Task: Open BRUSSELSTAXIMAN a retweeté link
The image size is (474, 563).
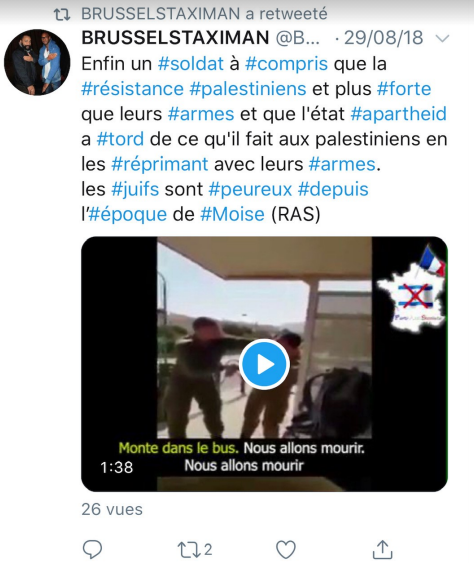Action: coord(204,14)
